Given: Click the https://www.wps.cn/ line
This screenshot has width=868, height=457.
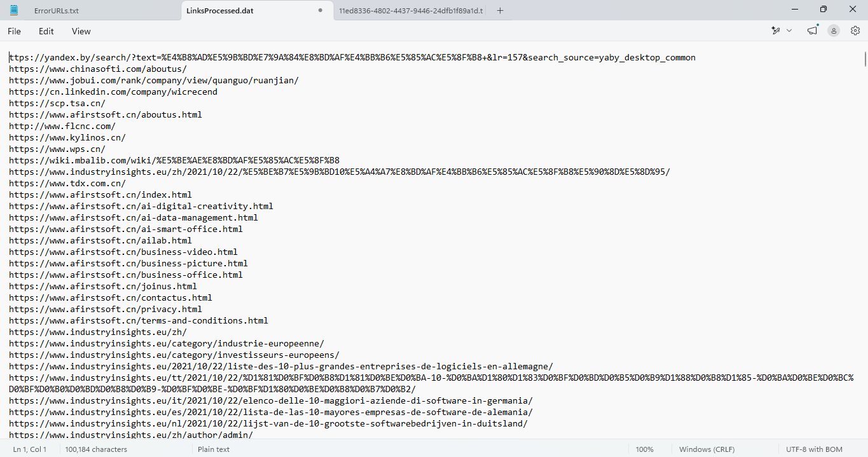Looking at the screenshot, I should pos(57,149).
